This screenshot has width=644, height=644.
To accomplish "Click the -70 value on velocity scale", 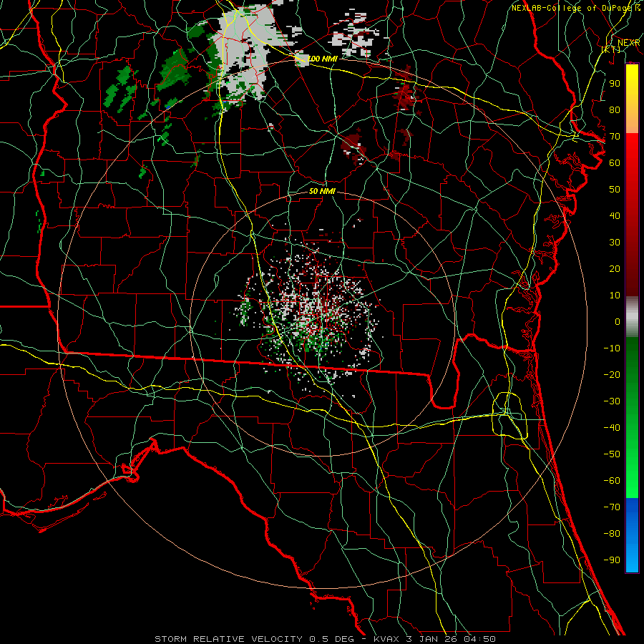I will 612,507.
